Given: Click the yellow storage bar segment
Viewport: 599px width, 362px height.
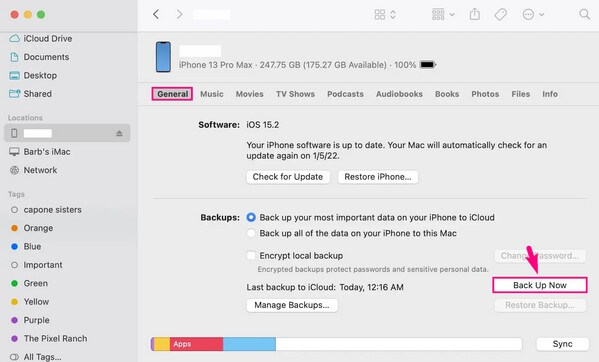Looking at the screenshot, I should pyautogui.click(x=162, y=344).
